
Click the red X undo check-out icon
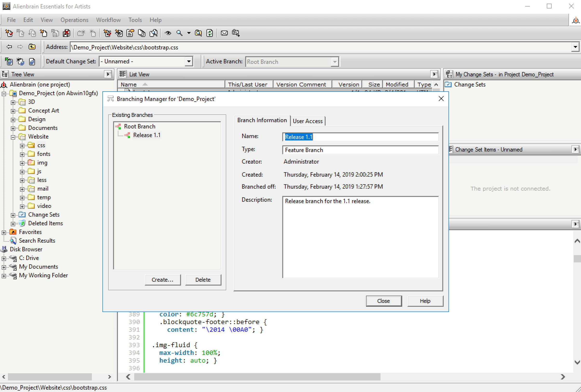click(x=67, y=33)
